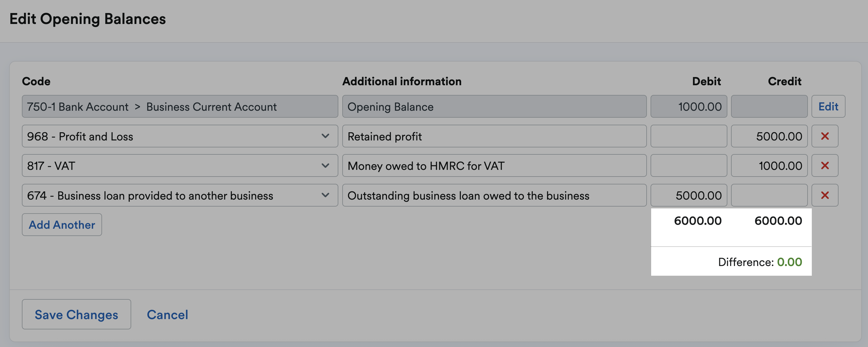
Task: Open the 968 - Profit and Loss dropdown
Action: click(180, 136)
